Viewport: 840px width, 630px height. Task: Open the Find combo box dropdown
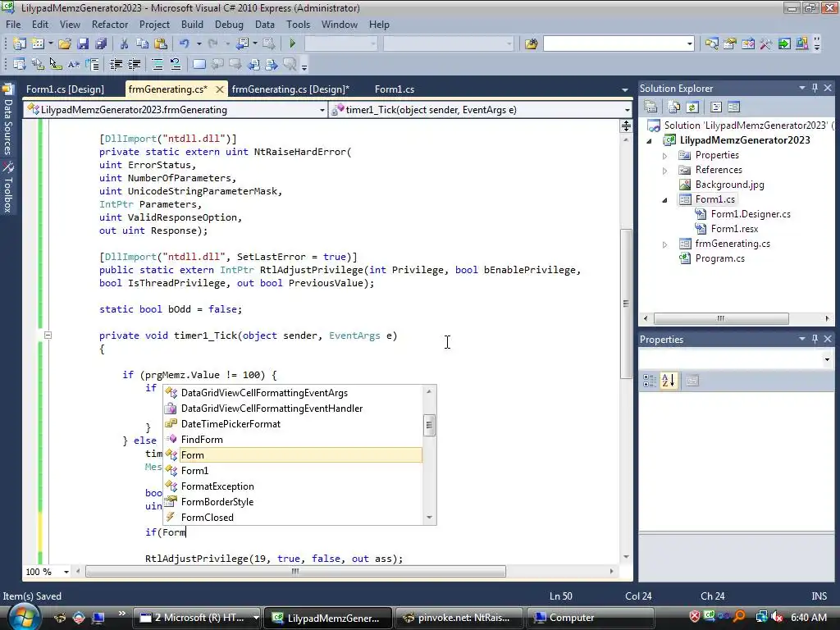[689, 43]
